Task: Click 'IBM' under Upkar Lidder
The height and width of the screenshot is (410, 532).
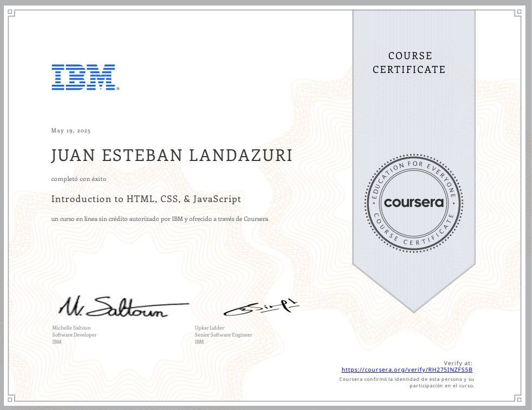Action: click(199, 342)
